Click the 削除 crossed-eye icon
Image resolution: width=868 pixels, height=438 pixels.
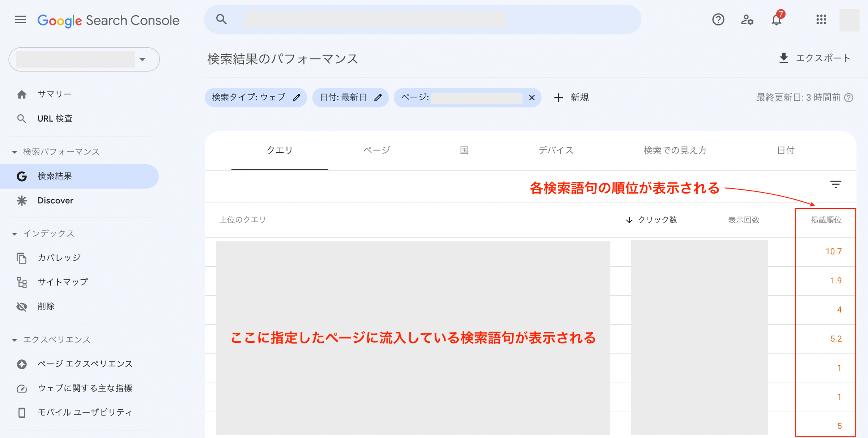click(22, 307)
